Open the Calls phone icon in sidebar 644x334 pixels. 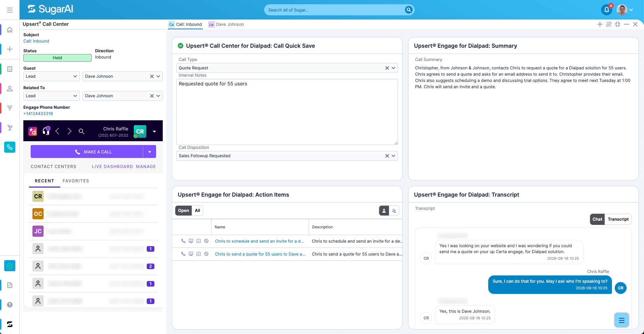click(x=10, y=147)
